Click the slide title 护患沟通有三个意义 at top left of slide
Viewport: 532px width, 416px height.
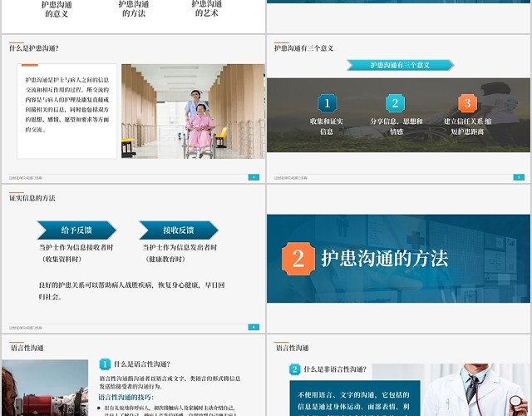303,48
